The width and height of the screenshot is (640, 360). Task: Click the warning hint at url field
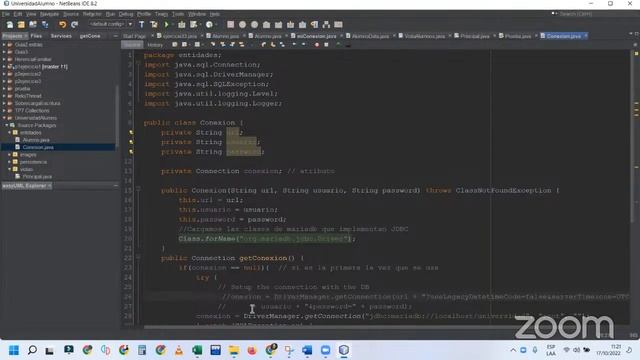[x=131, y=132]
